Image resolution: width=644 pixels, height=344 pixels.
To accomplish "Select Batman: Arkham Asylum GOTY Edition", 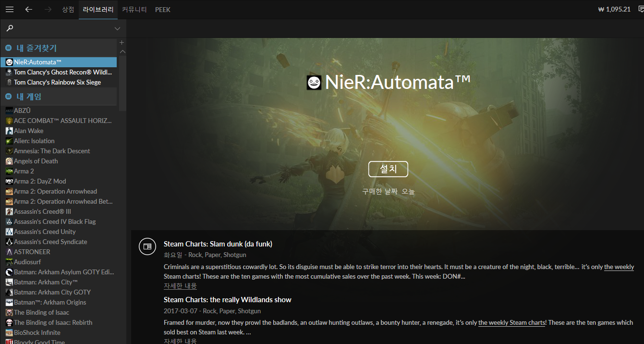I will [59, 272].
